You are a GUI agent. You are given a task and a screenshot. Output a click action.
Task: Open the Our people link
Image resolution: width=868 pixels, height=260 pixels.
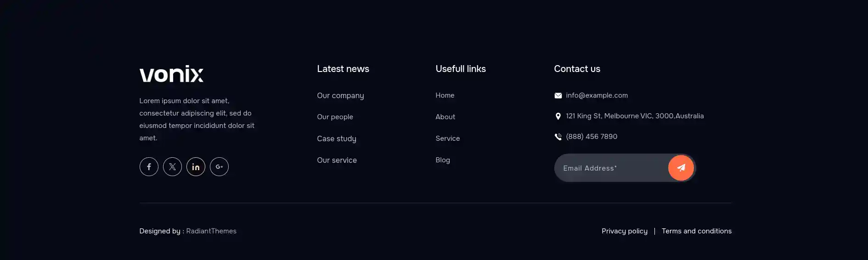[x=335, y=117]
